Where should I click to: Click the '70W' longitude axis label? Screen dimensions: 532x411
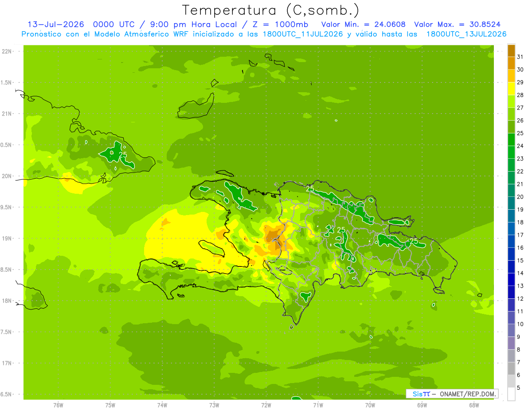coord(370,405)
